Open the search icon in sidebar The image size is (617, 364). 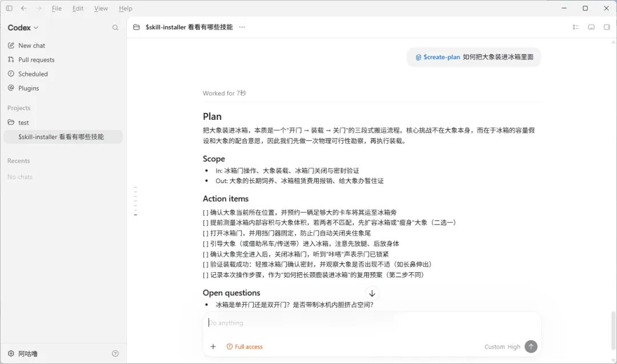115,27
